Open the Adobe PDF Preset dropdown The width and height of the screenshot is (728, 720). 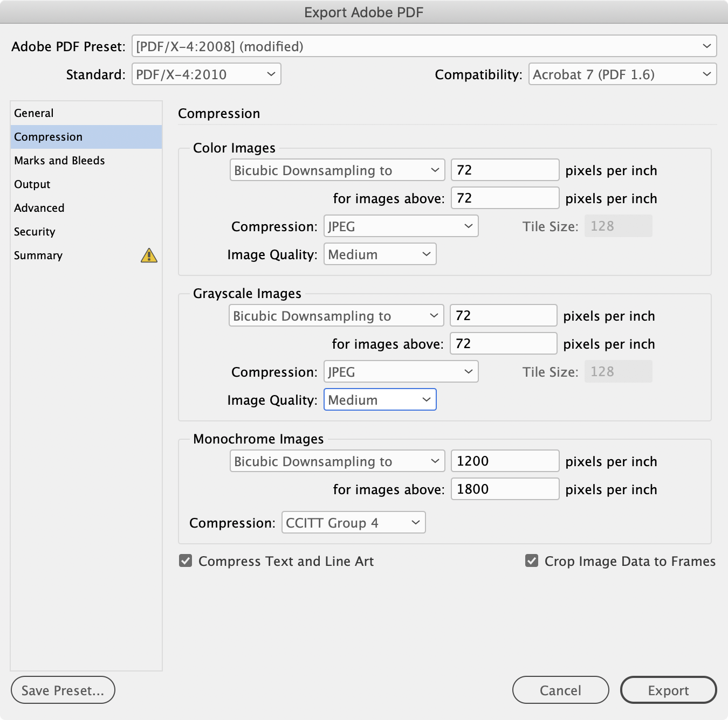(x=425, y=46)
